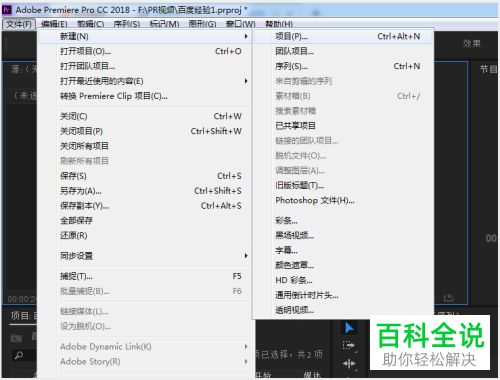Open the 文件(F) menu
This screenshot has width=500, height=380.
[19, 24]
